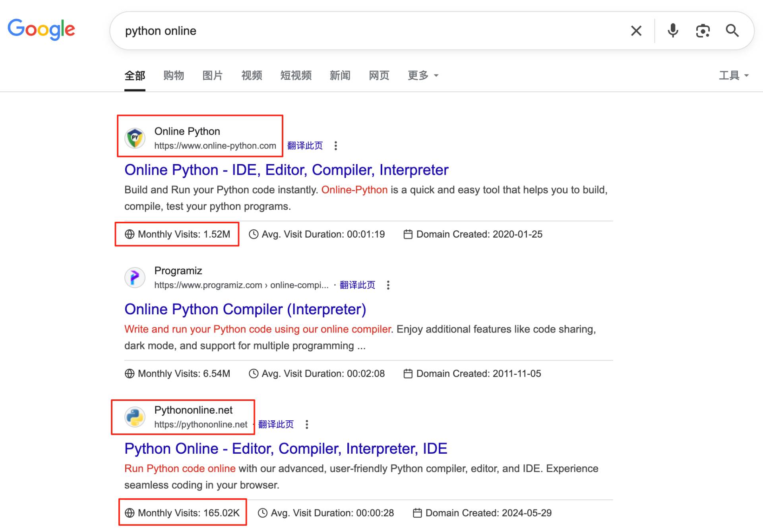Translate the Pythononline.net page via 翻译此页
Image resolution: width=763 pixels, height=532 pixels.
coord(276,424)
